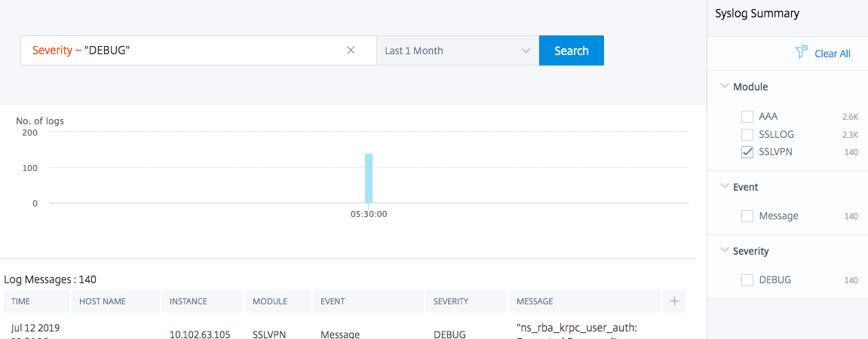This screenshot has width=868, height=339.
Task: Clear the search query with X icon
Action: click(x=351, y=50)
